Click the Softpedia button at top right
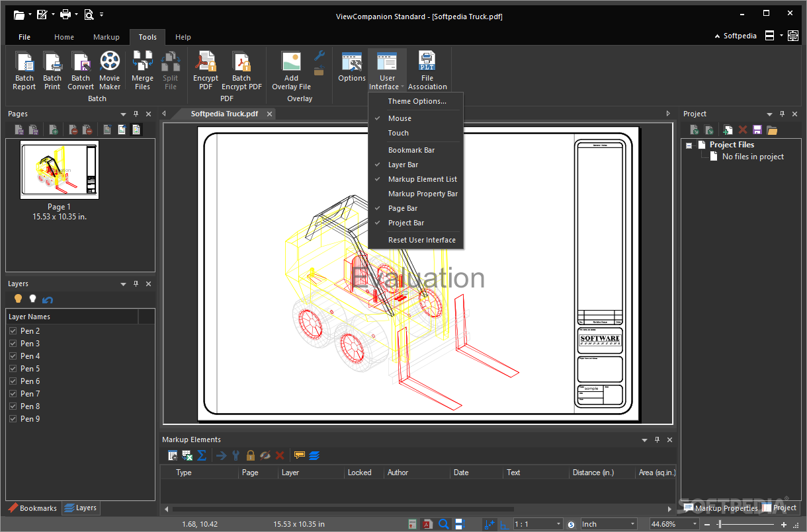Viewport: 807px width, 532px height. pos(736,36)
